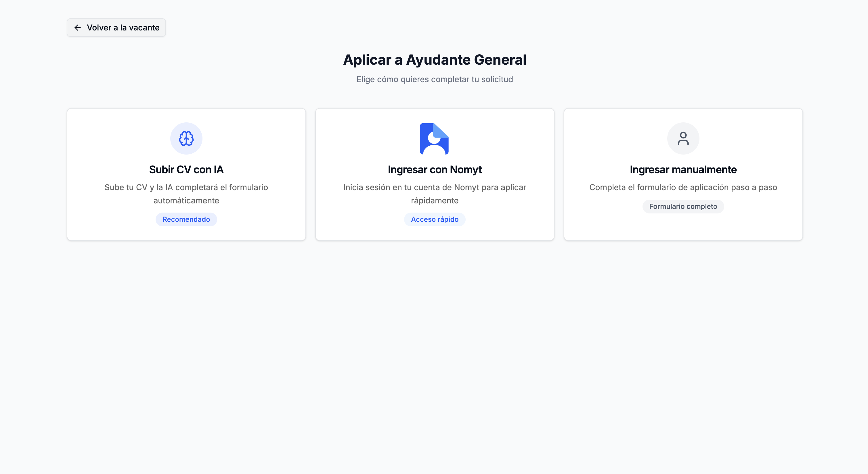
Task: Select the circular icon above Subir CV con IA
Action: 186,138
